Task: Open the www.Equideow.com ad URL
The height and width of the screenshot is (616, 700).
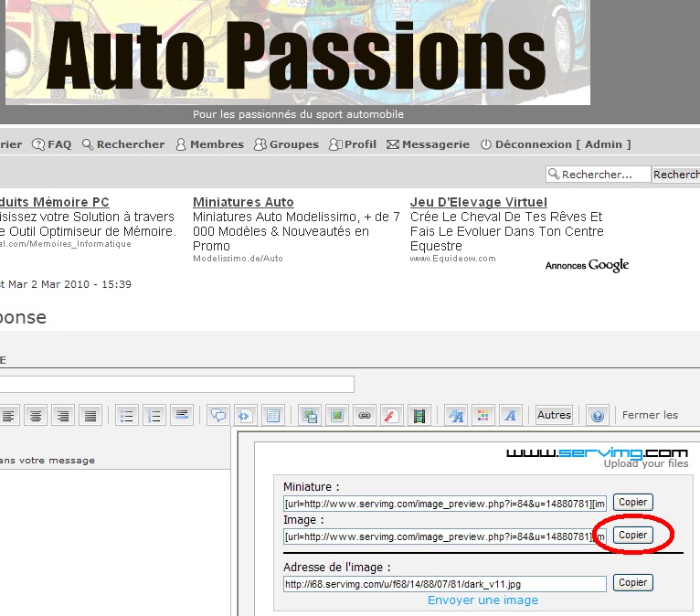Action: coord(452,259)
